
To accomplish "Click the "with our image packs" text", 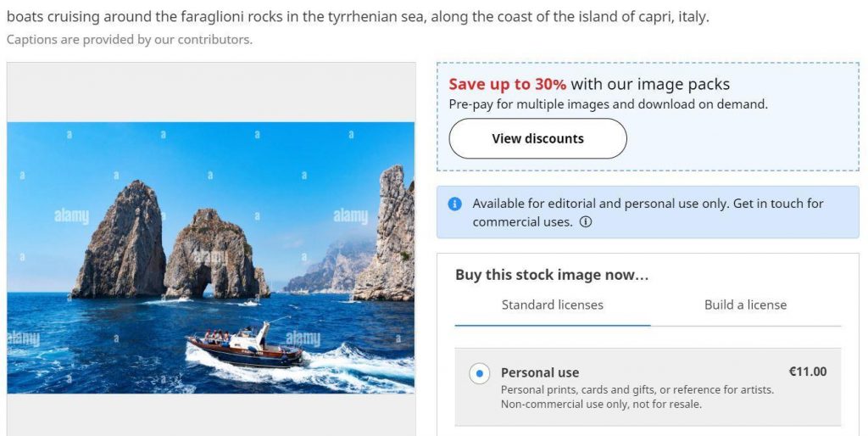I will (x=649, y=84).
